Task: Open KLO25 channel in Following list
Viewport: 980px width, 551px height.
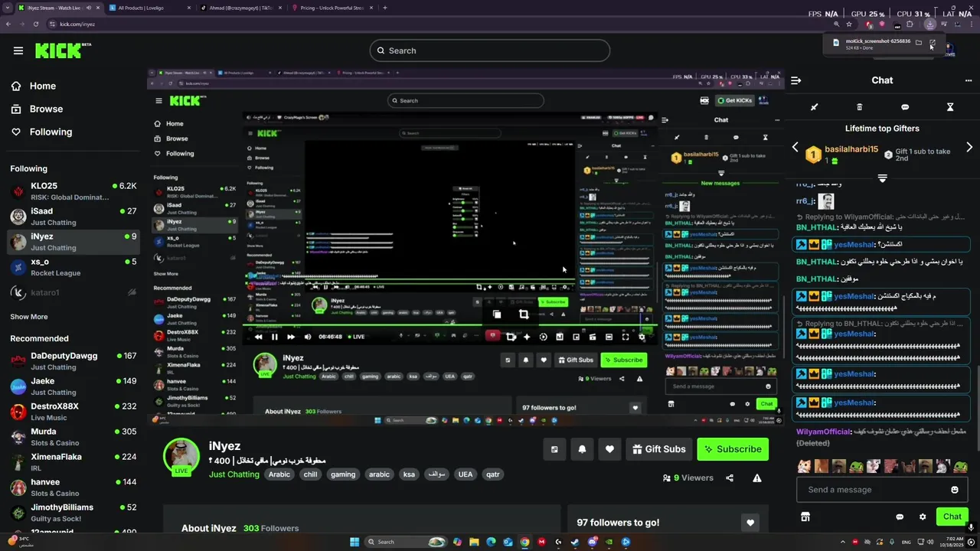Action: coord(73,191)
